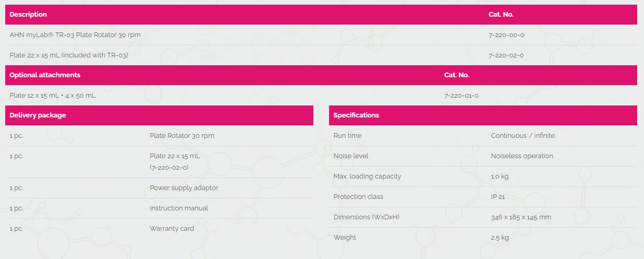
Task: Click the Power supply adaptor entry
Action: 184,188
